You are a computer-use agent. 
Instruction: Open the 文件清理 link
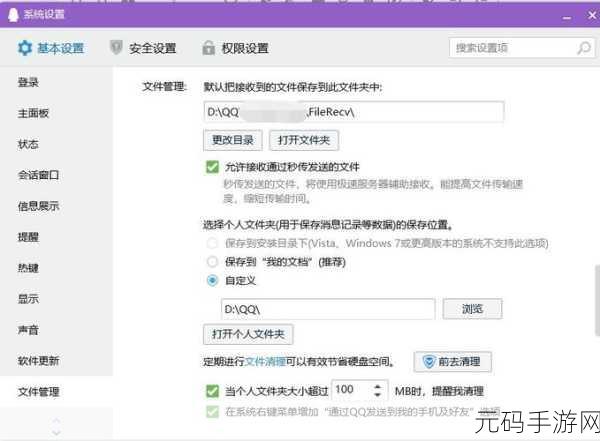point(265,361)
